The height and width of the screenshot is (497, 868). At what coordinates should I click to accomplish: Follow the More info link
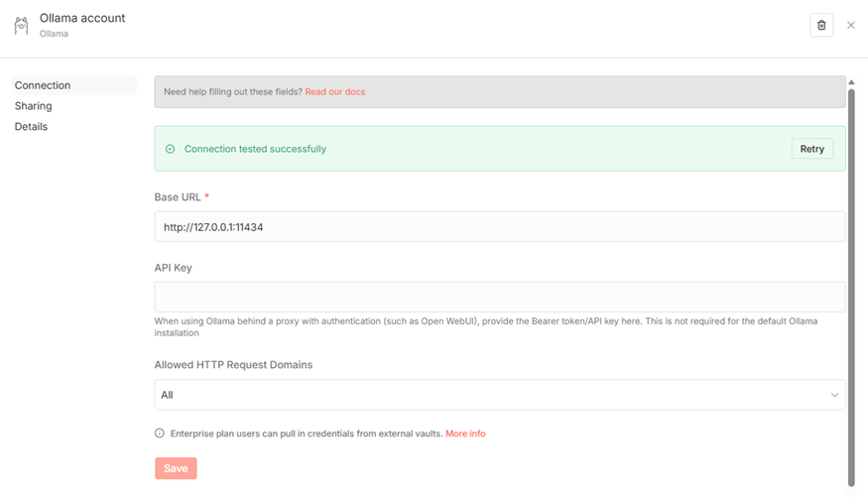point(465,434)
